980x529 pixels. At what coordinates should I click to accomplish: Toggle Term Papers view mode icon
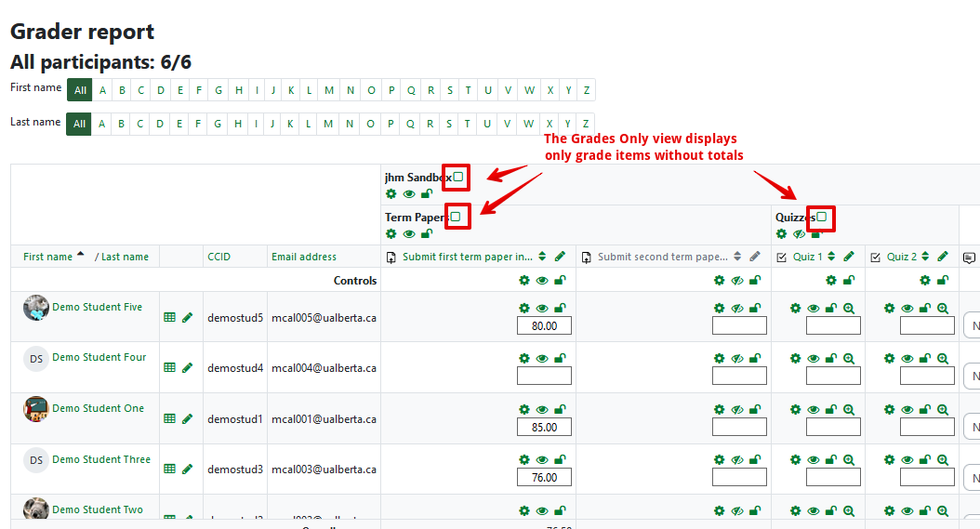[456, 217]
